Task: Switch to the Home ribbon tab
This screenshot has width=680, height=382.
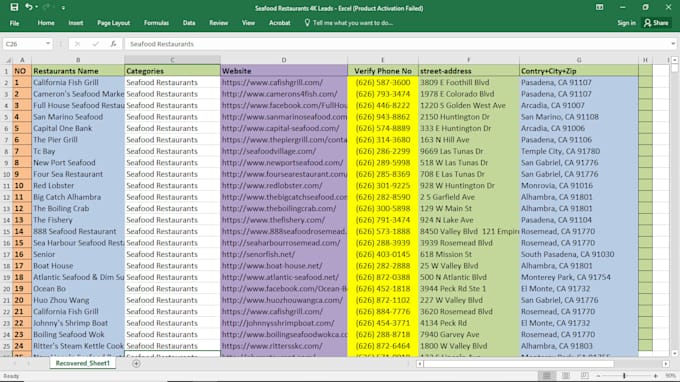Action: pyautogui.click(x=46, y=23)
